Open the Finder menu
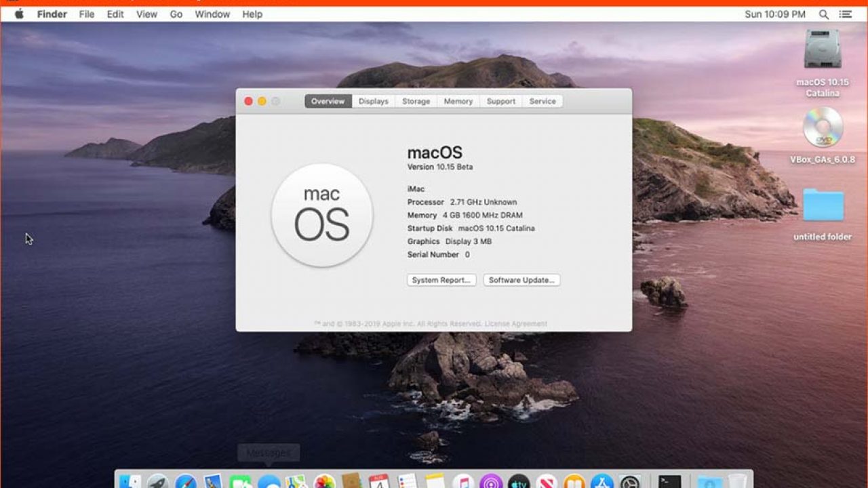This screenshot has height=488, width=868. tap(52, 14)
